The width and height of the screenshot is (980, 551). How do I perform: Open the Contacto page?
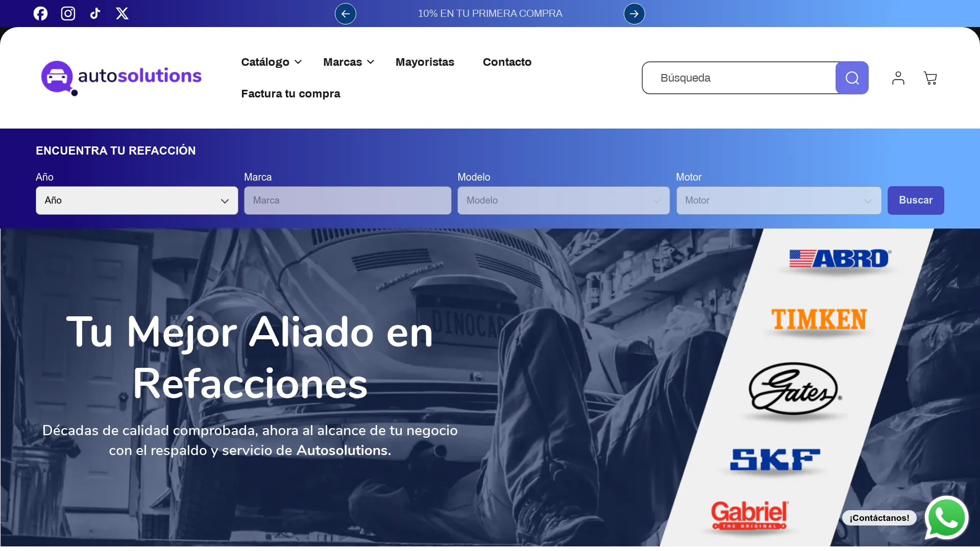coord(506,62)
